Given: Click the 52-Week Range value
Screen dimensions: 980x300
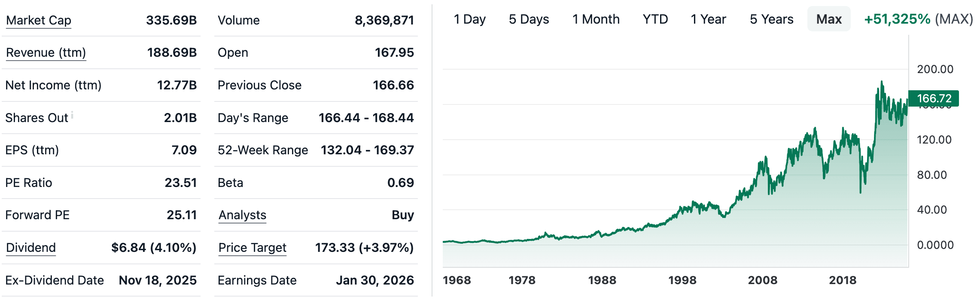Looking at the screenshot, I should (x=367, y=150).
